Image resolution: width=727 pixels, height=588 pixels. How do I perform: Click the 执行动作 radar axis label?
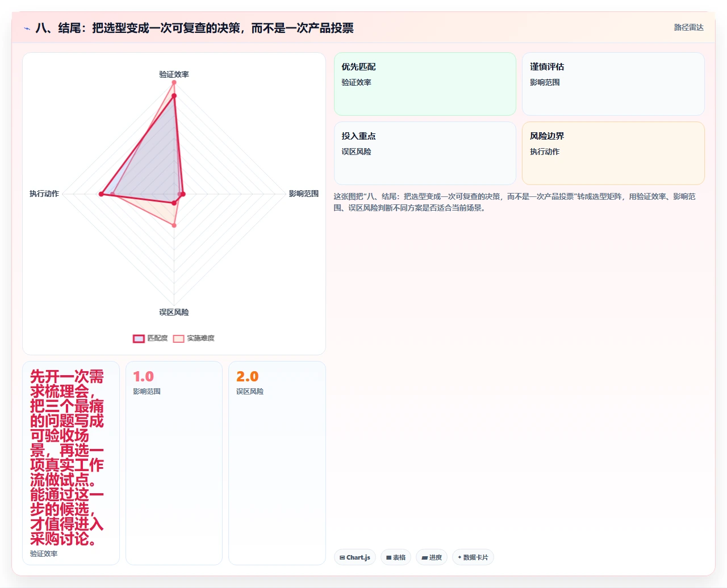(x=44, y=194)
